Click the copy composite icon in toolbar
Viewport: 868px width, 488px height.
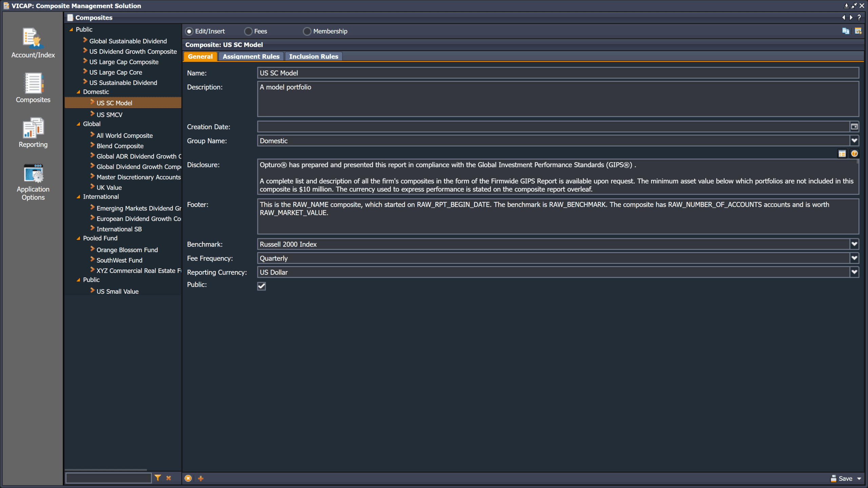pyautogui.click(x=846, y=31)
